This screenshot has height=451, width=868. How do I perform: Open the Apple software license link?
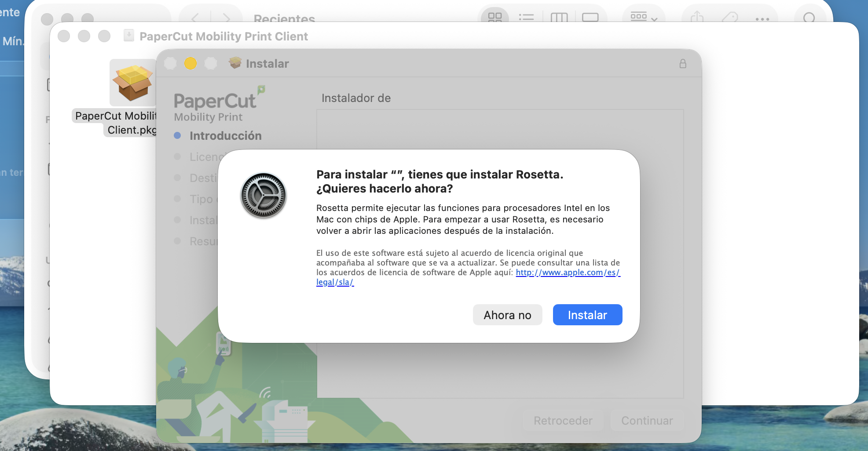tap(568, 273)
